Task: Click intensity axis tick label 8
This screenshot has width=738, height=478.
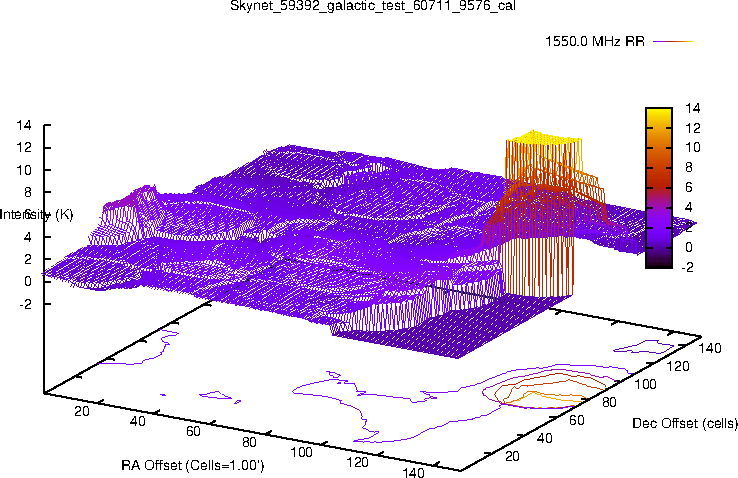Action: coord(27,192)
